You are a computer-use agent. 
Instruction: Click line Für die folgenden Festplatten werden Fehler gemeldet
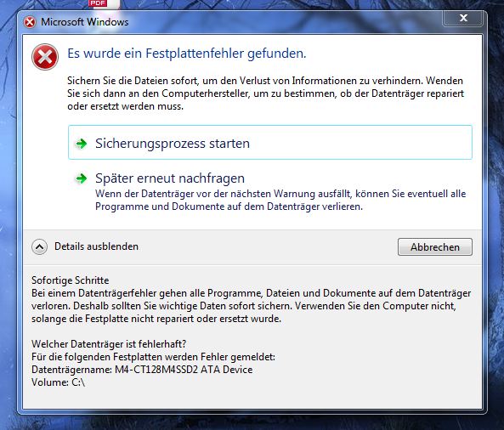pos(153,357)
